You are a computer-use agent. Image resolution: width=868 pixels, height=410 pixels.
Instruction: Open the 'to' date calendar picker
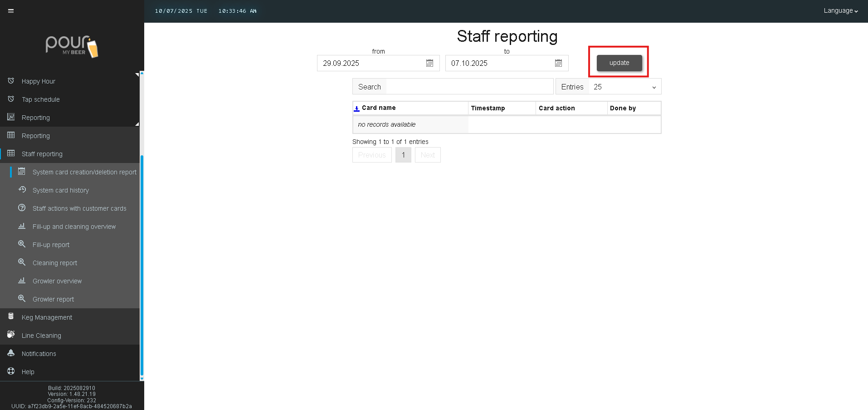(558, 63)
